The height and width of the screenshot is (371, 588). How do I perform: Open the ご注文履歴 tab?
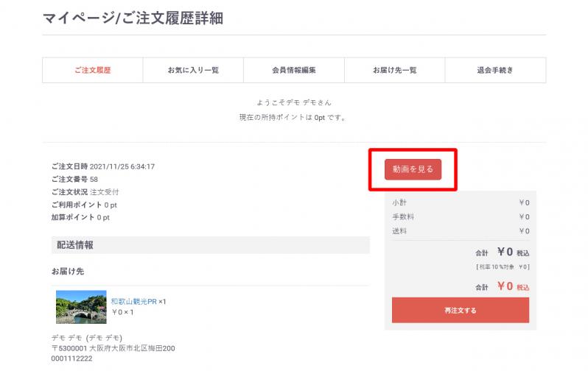tap(93, 71)
